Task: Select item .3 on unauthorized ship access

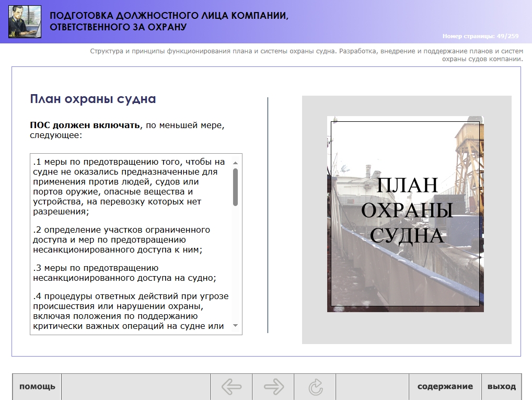Action: 124,273
